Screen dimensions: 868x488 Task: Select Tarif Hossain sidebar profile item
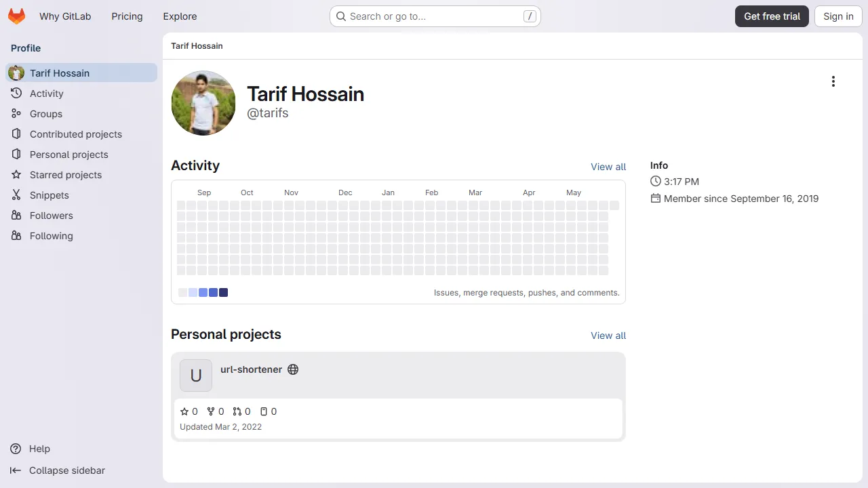[81, 73]
